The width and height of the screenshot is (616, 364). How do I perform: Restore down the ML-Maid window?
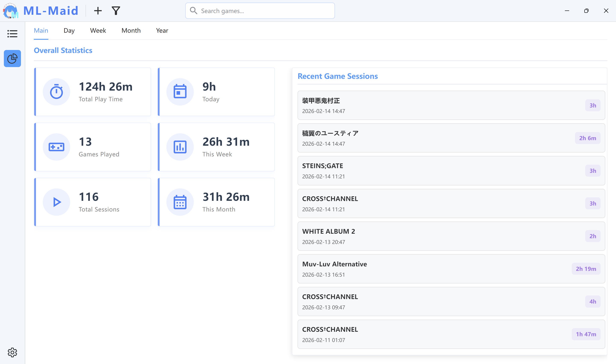pyautogui.click(x=586, y=11)
